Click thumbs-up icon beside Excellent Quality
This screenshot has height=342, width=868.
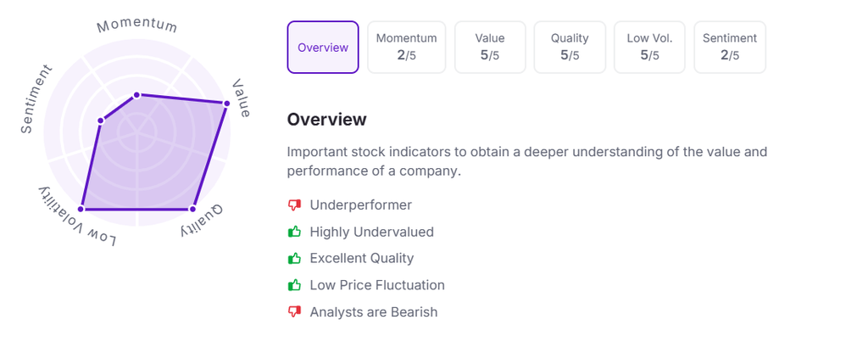pyautogui.click(x=295, y=258)
